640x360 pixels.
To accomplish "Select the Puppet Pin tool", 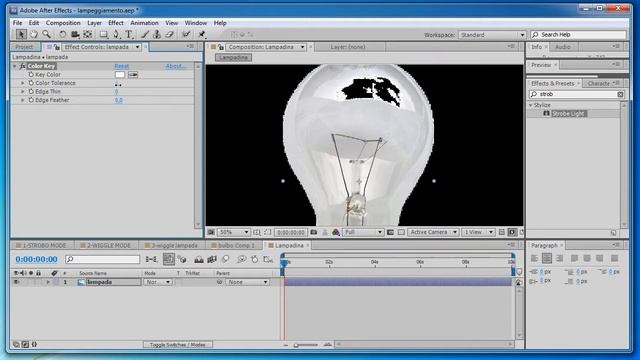I will click(202, 35).
